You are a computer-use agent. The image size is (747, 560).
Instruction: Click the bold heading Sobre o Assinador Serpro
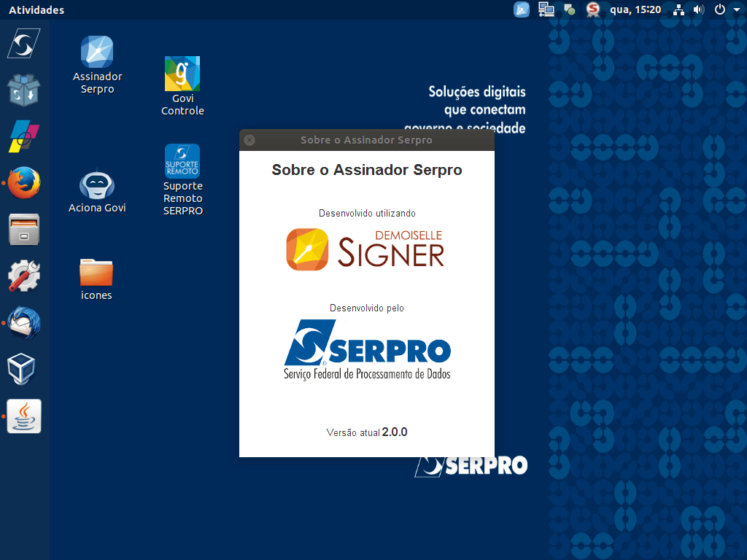coord(367,170)
